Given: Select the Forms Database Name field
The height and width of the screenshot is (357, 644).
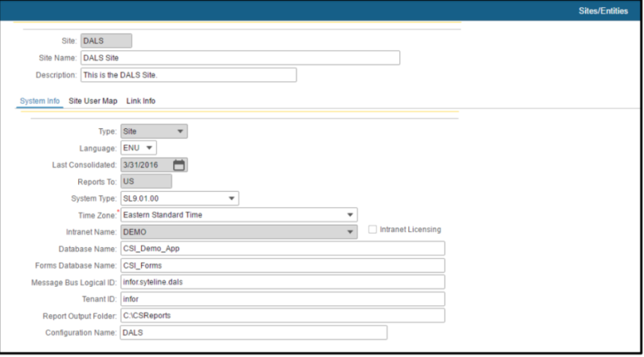Looking at the screenshot, I should 283,265.
